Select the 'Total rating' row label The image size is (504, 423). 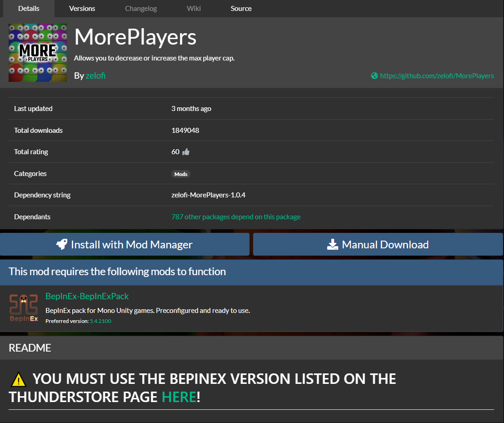pos(31,152)
